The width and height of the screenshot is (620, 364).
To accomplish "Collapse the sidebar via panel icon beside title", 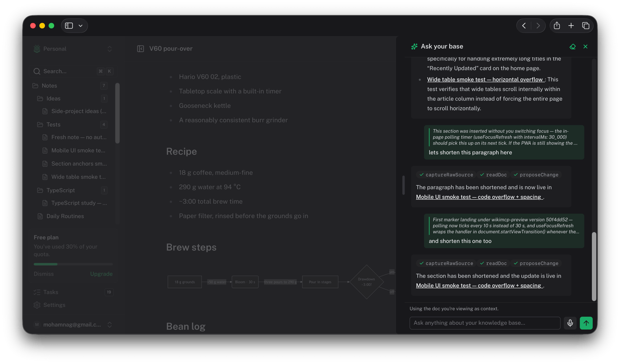I will point(140,49).
